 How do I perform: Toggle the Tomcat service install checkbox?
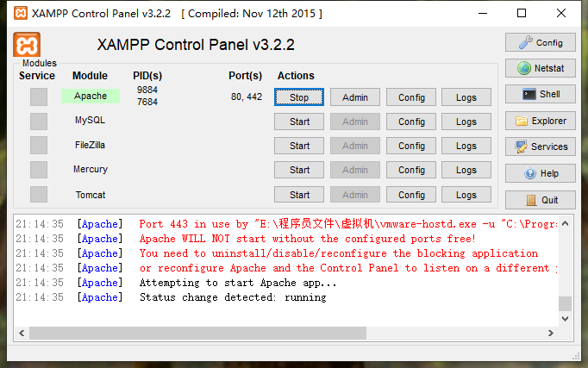(x=39, y=195)
